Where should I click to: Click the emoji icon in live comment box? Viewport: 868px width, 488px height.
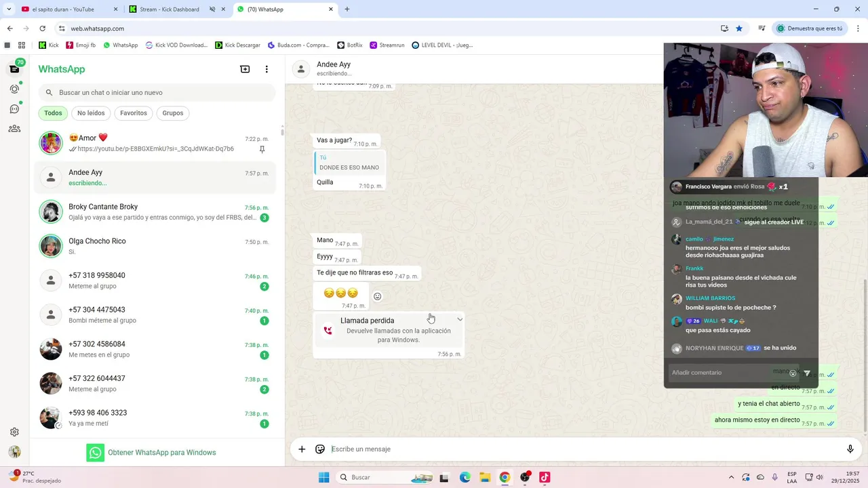[793, 373]
